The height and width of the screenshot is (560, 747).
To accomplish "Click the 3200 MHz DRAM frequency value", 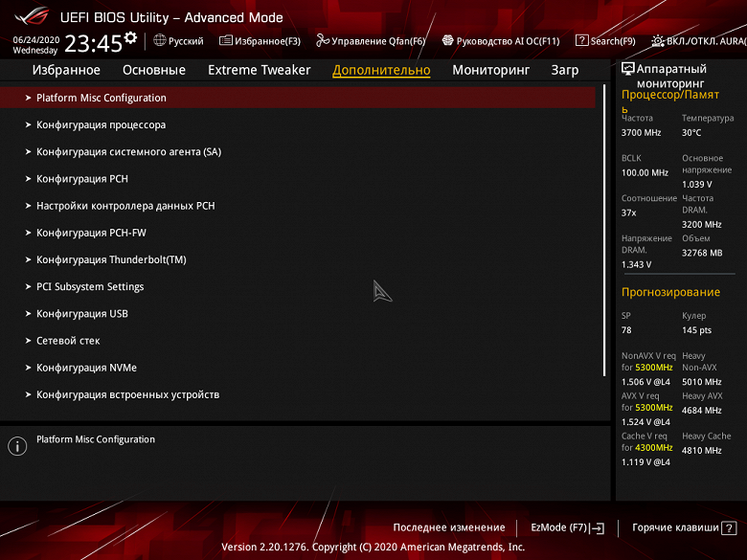I will (x=701, y=224).
